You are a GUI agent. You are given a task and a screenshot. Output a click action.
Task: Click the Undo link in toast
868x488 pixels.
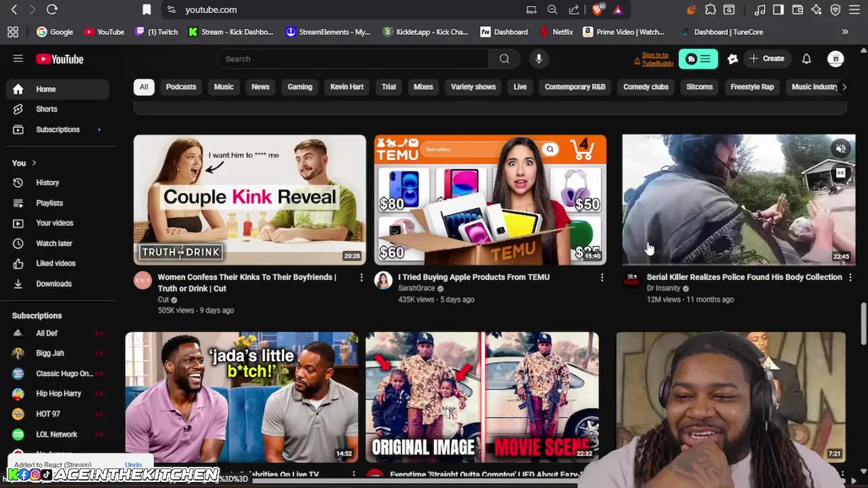[133, 465]
